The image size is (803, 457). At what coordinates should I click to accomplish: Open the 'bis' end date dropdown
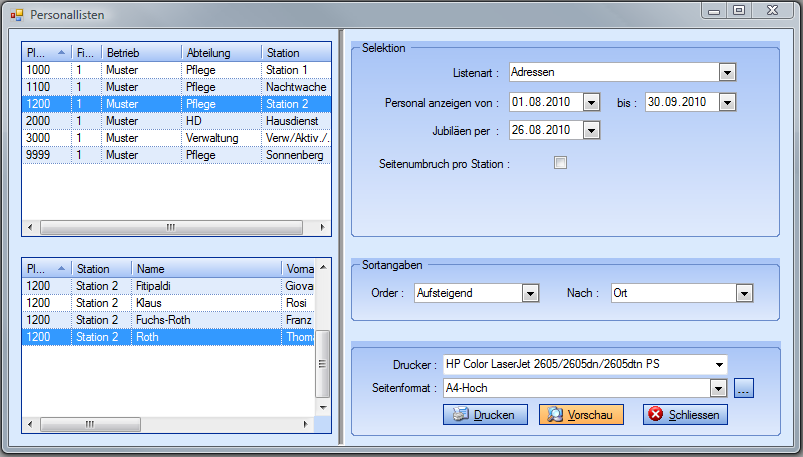727,102
